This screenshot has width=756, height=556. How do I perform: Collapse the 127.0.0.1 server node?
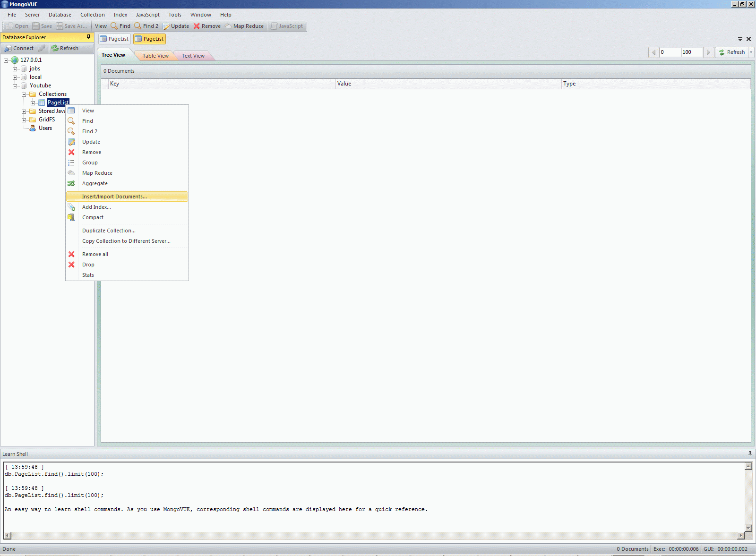[6, 60]
